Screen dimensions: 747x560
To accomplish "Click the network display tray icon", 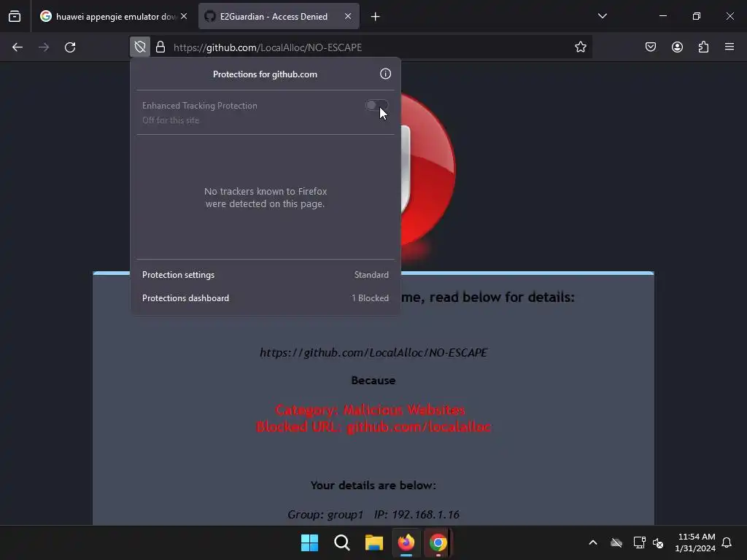I will point(639,542).
